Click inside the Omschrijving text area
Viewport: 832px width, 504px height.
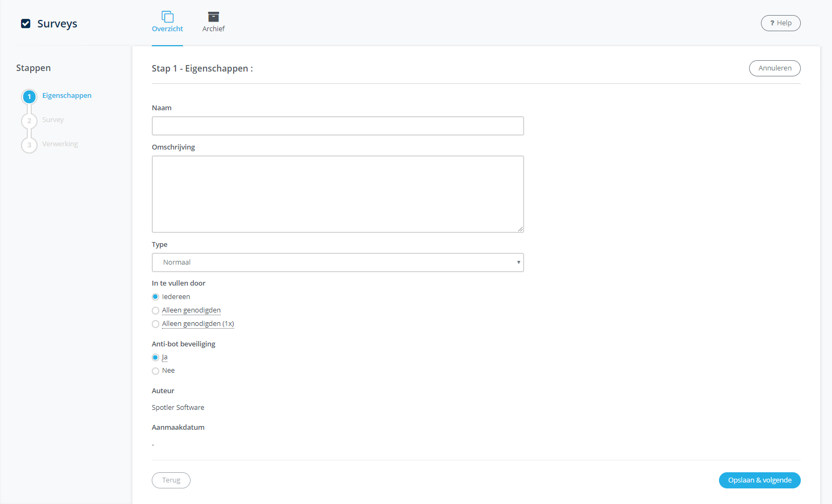coord(337,194)
